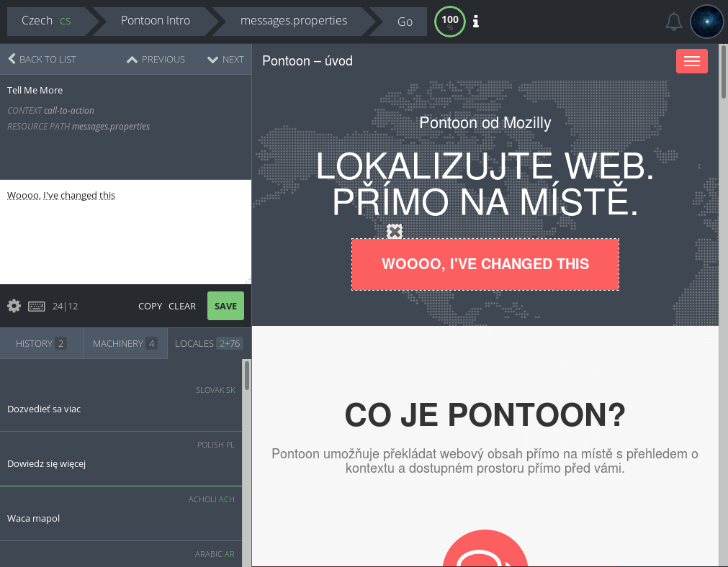This screenshot has height=567, width=728.
Task: Click the Go button in breadcrumb
Action: 405,22
